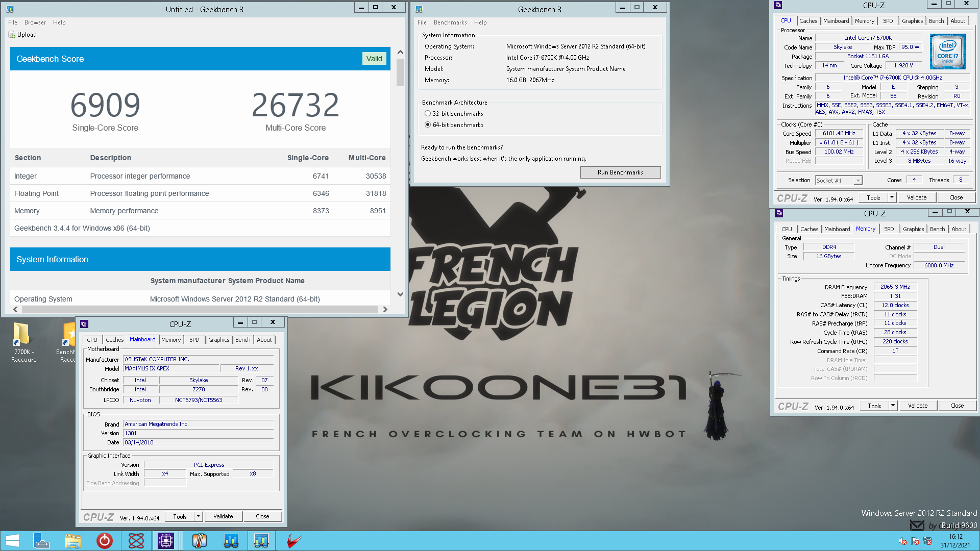Click the Intel Core i7 logo in CPU-Z
This screenshot has height=551, width=980.
pyautogui.click(x=947, y=52)
